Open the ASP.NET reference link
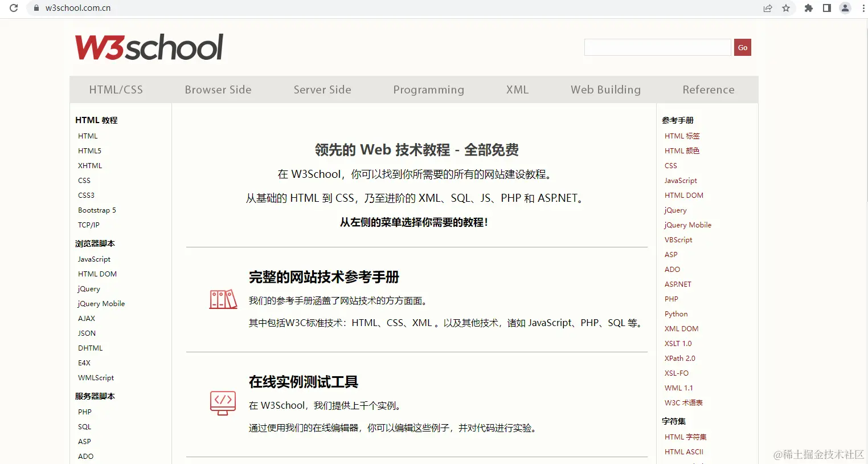This screenshot has height=464, width=868. tap(678, 284)
